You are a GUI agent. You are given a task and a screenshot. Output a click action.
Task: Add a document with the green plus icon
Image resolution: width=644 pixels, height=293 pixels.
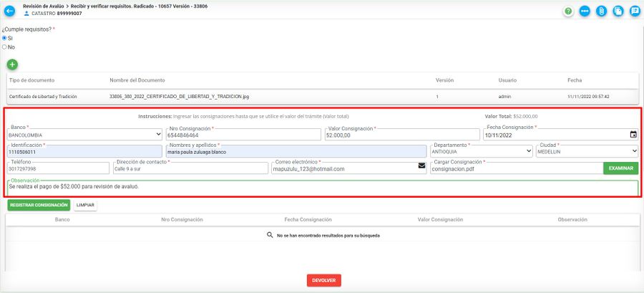point(12,64)
